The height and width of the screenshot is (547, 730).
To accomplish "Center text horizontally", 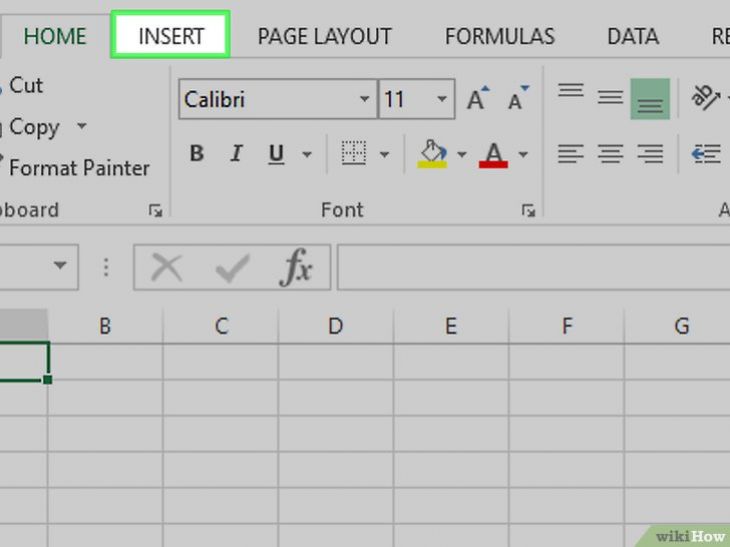I will [610, 154].
